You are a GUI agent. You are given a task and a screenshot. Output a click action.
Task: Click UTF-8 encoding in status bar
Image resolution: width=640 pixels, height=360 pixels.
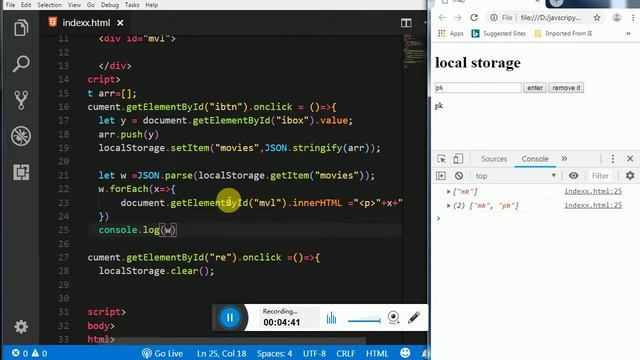[x=314, y=353]
